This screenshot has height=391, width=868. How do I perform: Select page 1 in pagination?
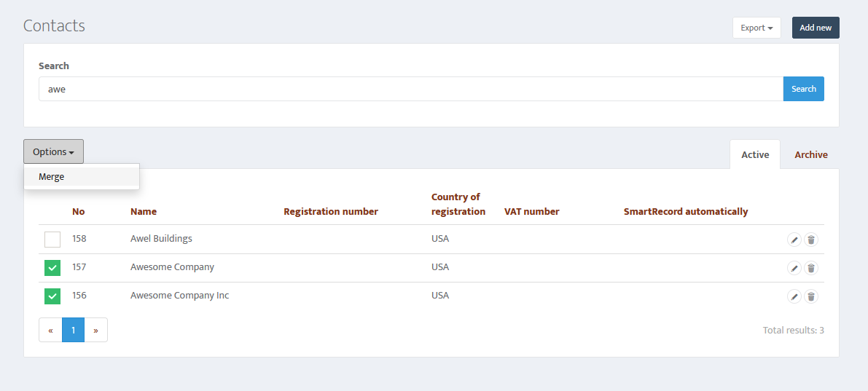click(x=73, y=330)
